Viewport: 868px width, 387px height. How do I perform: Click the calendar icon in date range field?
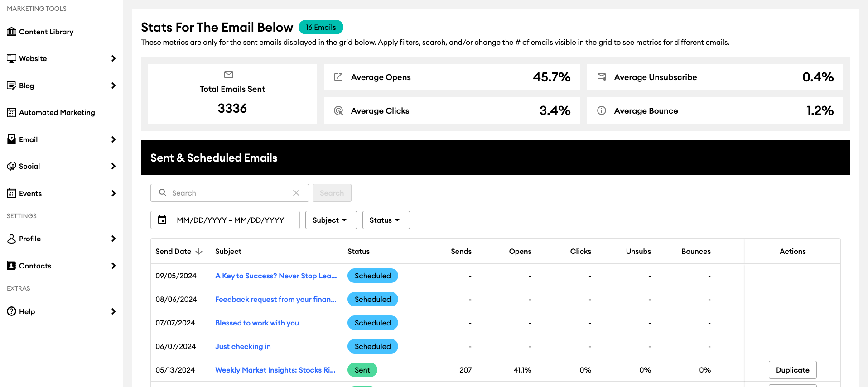pyautogui.click(x=162, y=220)
